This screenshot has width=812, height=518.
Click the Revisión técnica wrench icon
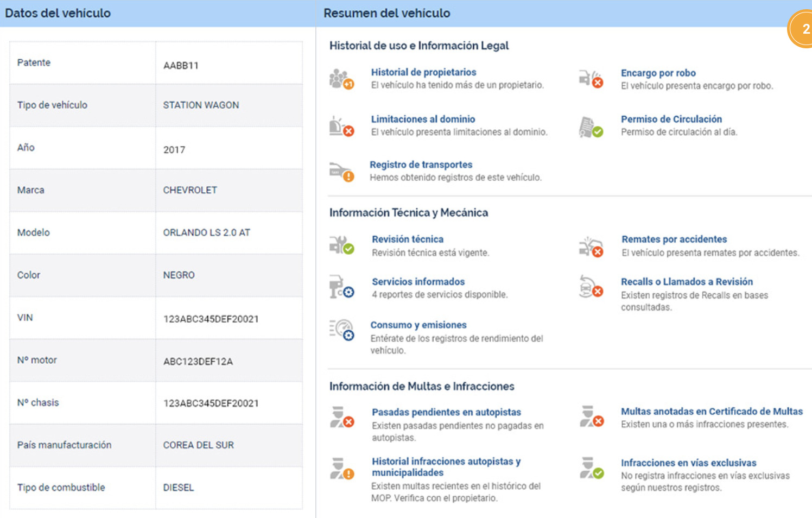click(341, 245)
